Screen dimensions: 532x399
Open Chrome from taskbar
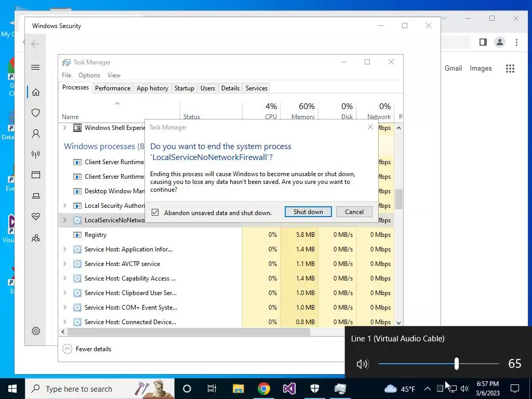click(x=263, y=389)
